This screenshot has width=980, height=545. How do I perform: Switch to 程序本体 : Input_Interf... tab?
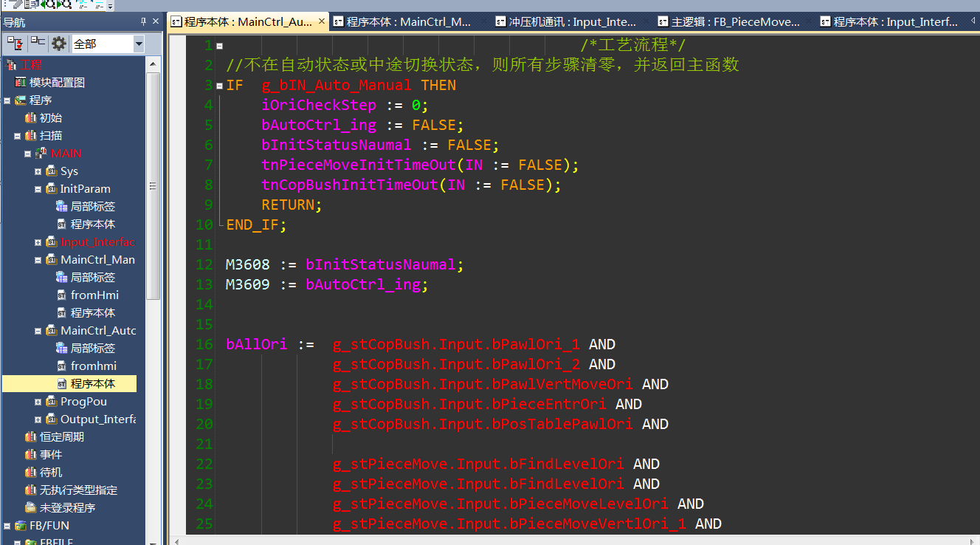coord(896,22)
